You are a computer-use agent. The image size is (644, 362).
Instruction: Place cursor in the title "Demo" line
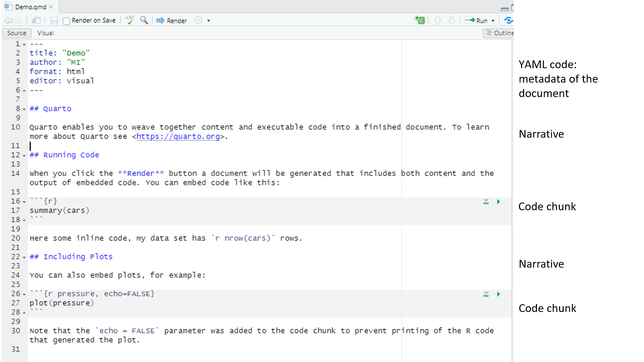click(60, 53)
